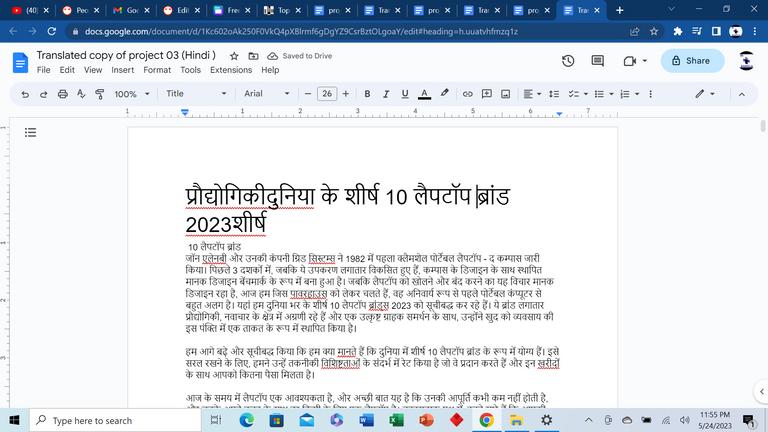Image resolution: width=768 pixels, height=432 pixels.
Task: Toggle Bold formatting
Action: [367, 94]
